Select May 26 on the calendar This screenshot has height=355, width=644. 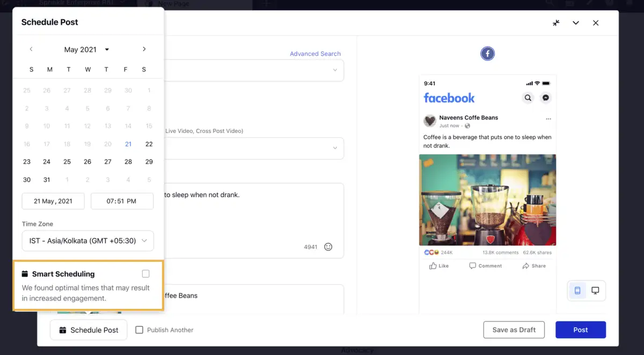[87, 161]
